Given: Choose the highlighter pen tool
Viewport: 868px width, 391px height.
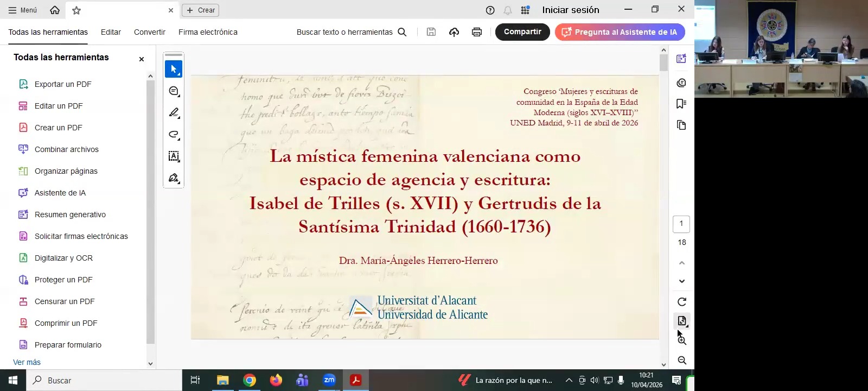Looking at the screenshot, I should pyautogui.click(x=174, y=113).
